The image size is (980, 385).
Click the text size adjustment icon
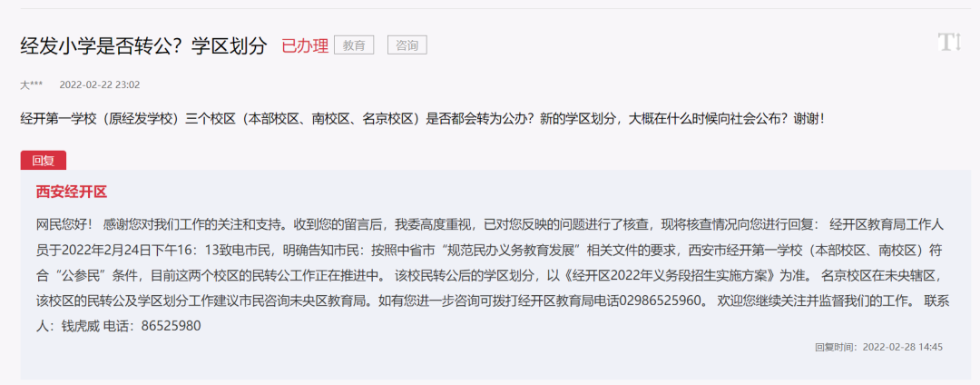pos(949,43)
